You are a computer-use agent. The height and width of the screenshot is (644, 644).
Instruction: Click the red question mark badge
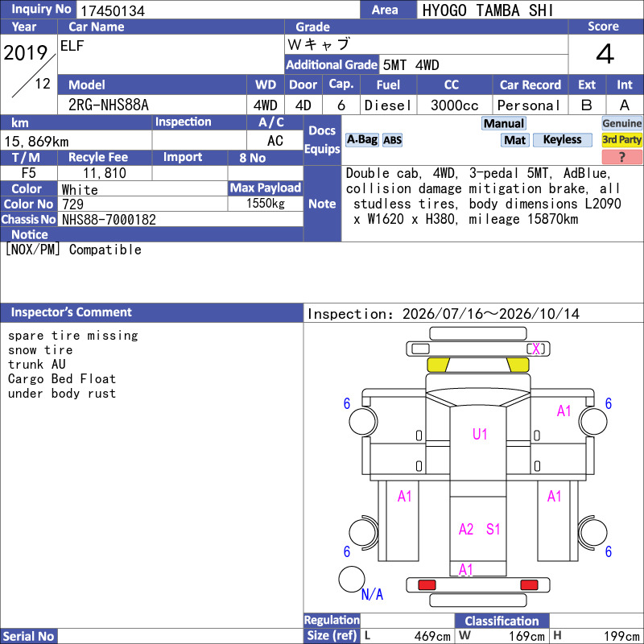pyautogui.click(x=621, y=157)
